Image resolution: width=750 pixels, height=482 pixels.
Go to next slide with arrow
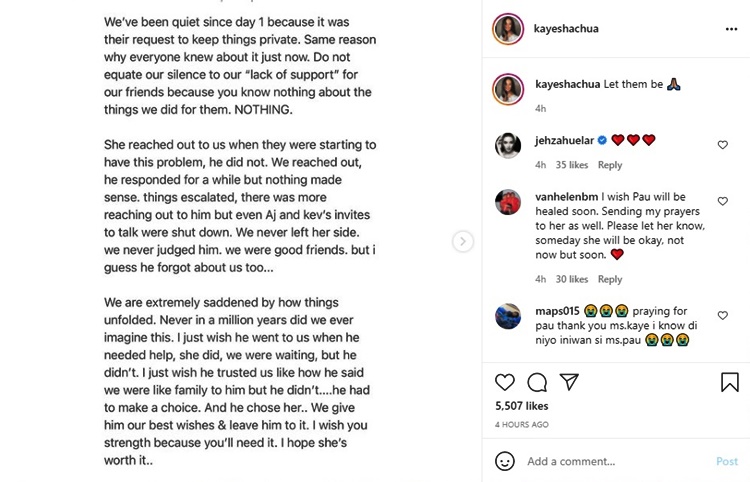[463, 241]
